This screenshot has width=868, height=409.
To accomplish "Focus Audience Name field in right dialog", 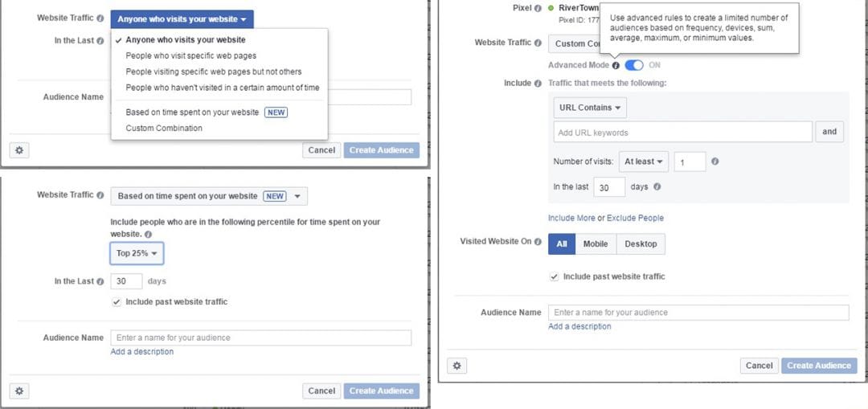I will coord(698,312).
